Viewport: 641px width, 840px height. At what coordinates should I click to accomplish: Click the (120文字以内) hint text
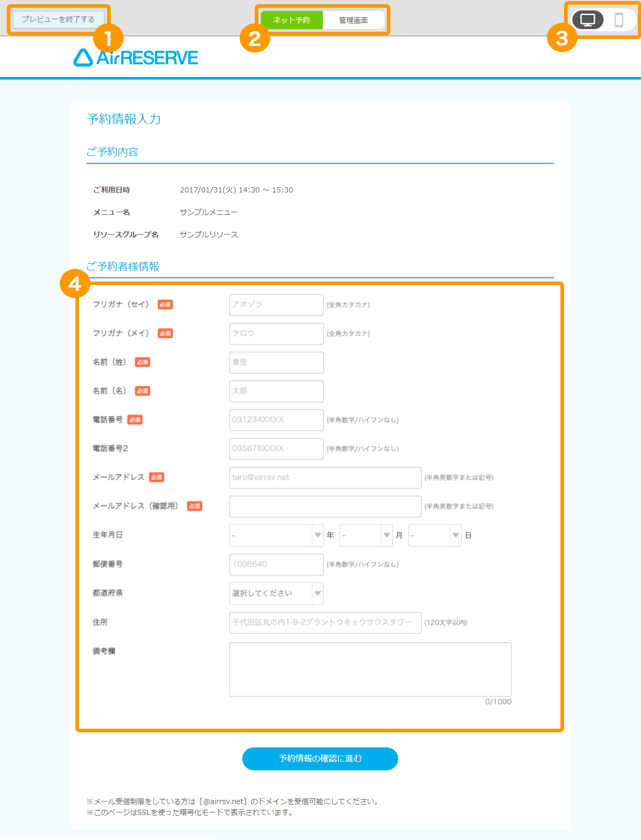click(446, 623)
